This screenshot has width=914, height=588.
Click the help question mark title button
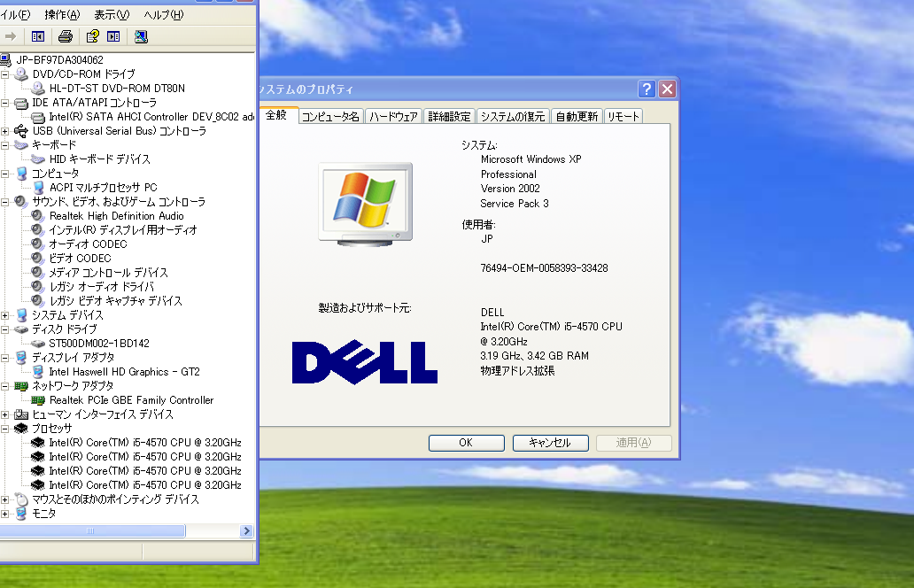647,89
